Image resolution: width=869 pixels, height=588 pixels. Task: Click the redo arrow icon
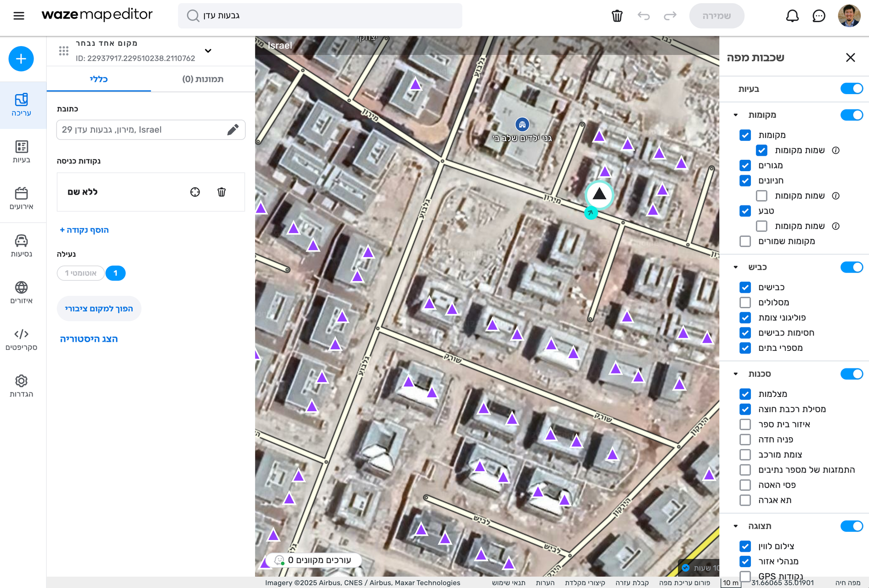[x=670, y=16]
